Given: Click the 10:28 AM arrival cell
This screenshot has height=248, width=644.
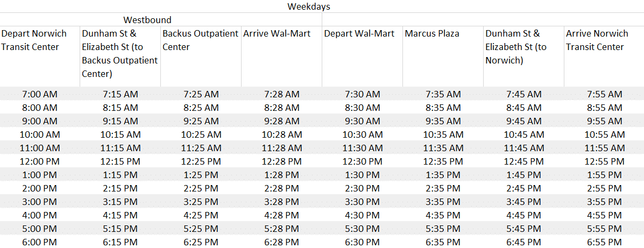Looking at the screenshot, I should (x=281, y=134).
